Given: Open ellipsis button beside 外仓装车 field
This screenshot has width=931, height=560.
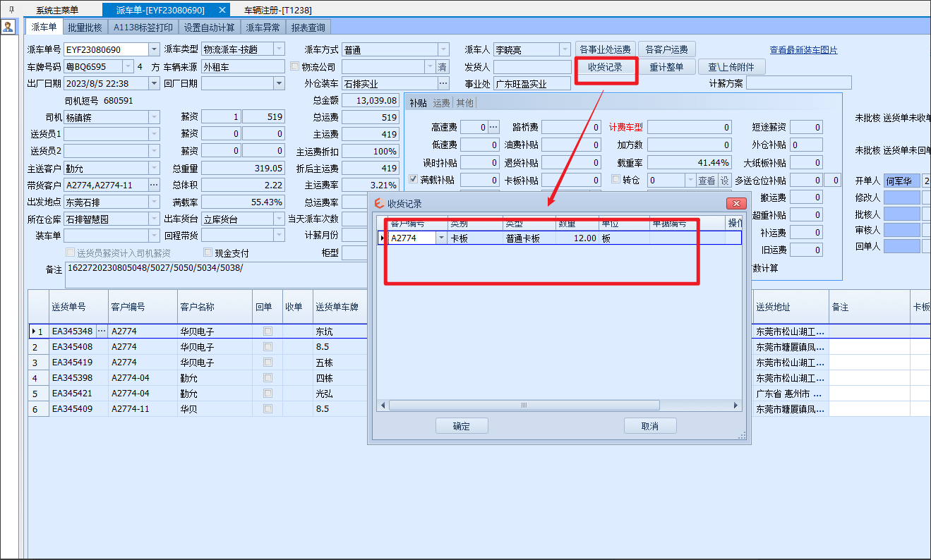Looking at the screenshot, I should pyautogui.click(x=443, y=84).
